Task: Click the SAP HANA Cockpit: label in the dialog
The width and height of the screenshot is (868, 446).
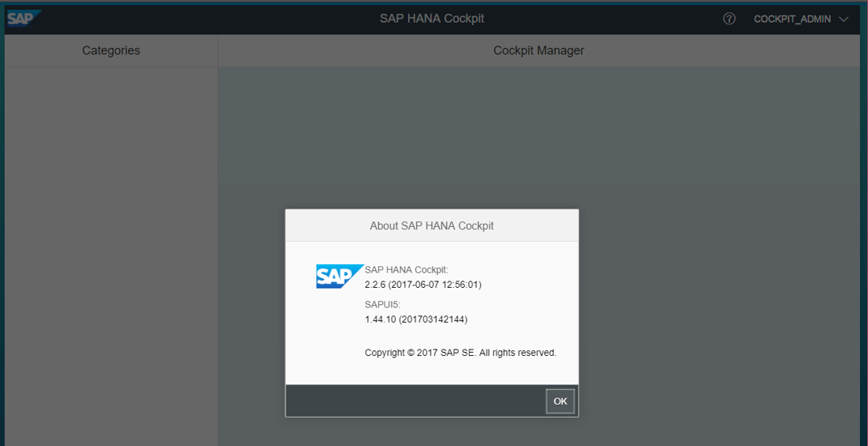Action: coord(406,269)
